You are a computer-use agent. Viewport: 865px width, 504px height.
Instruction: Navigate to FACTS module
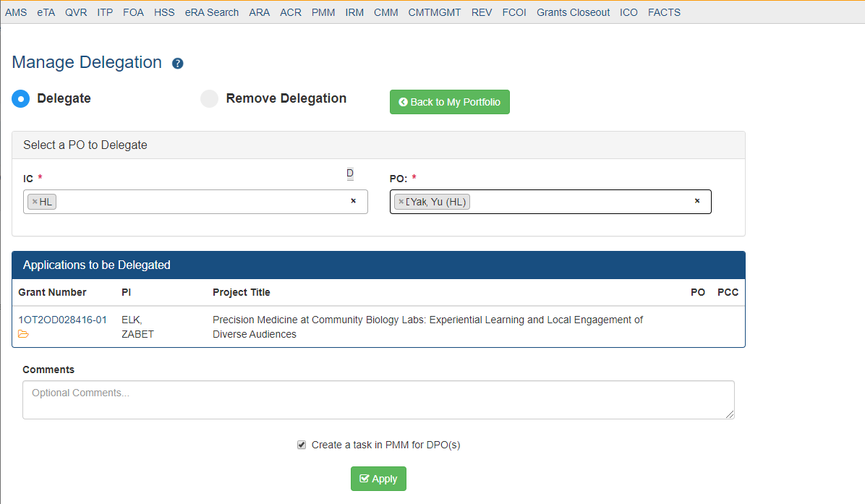pos(664,12)
